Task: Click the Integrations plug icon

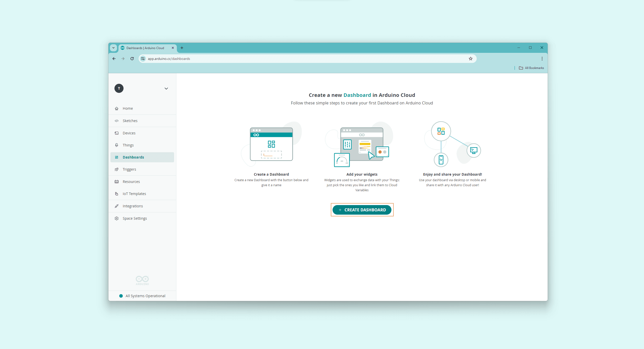Action: [x=116, y=206]
